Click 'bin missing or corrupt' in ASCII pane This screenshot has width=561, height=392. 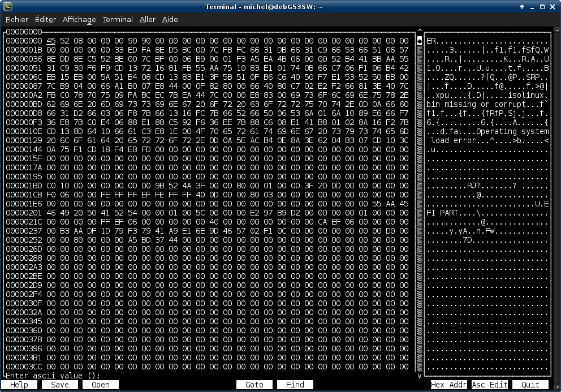click(x=476, y=104)
